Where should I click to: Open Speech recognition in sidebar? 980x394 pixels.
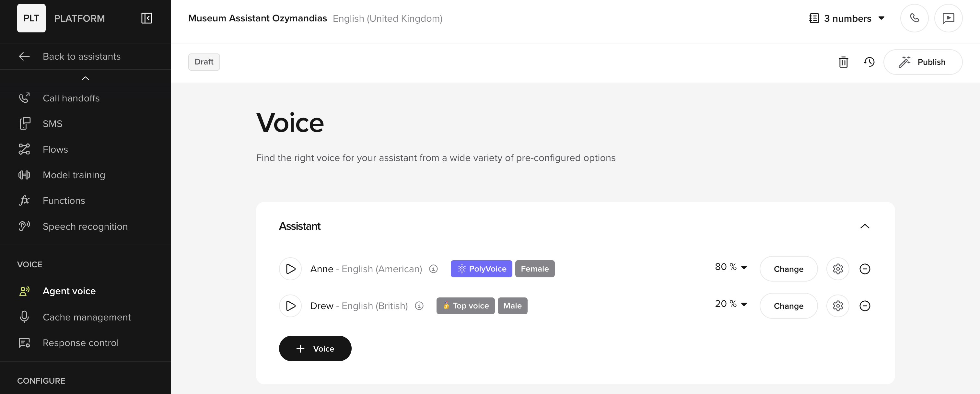tap(85, 226)
